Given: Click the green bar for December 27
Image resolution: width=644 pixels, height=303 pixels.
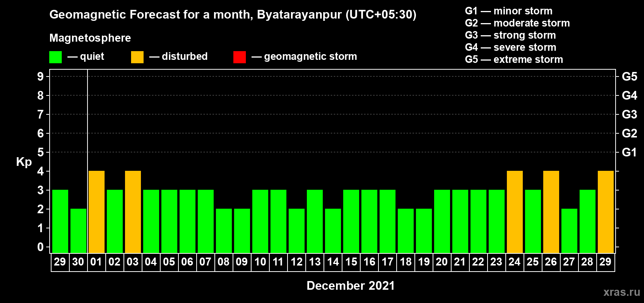Looking at the screenshot, I should coord(569,231).
